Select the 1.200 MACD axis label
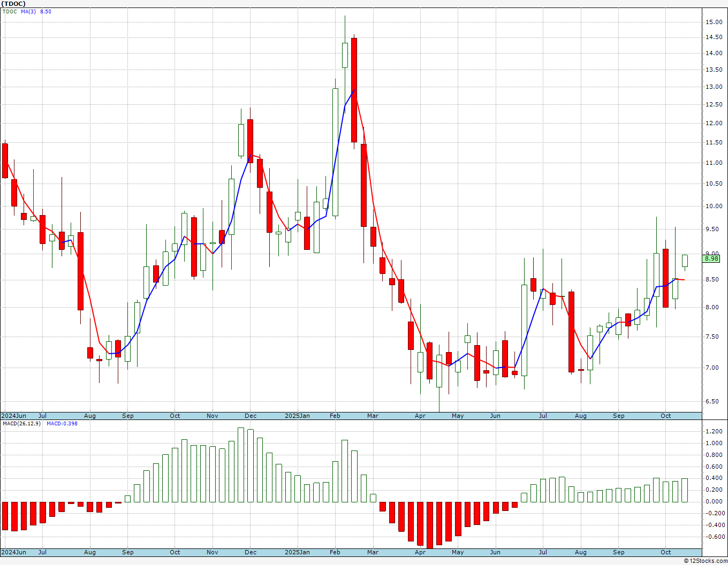 714,431
